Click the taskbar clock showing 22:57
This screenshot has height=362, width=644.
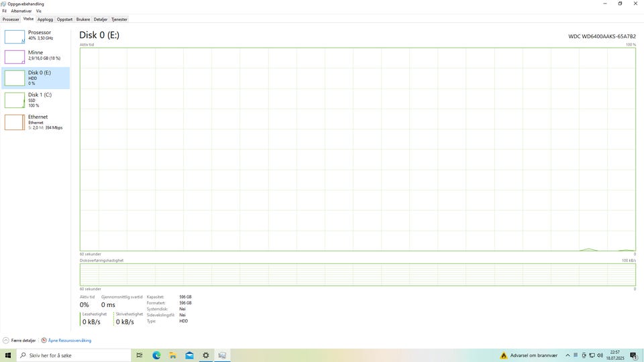(x=615, y=355)
